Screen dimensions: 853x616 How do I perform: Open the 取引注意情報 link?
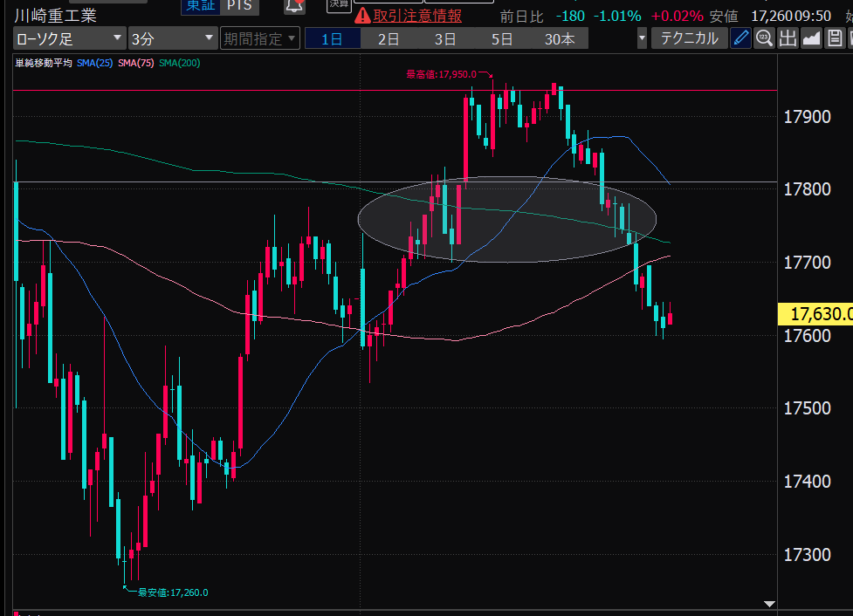click(417, 16)
